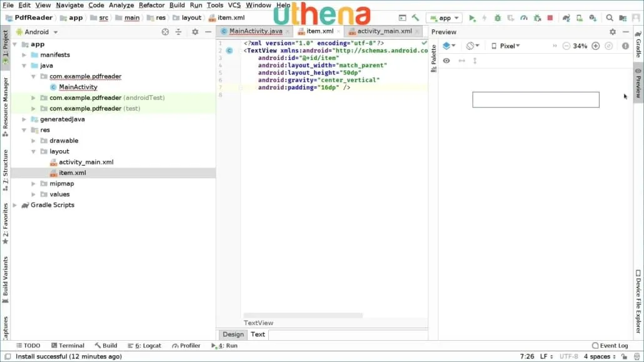Screen dimensions: 644x362
Task: Open Project panel settings gear
Action: tap(195, 32)
